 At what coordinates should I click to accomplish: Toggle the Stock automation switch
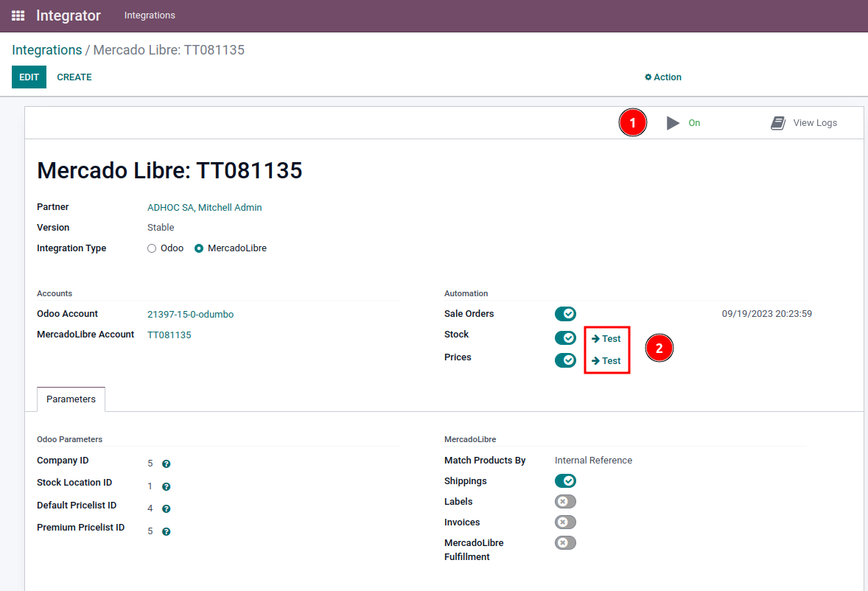point(565,338)
